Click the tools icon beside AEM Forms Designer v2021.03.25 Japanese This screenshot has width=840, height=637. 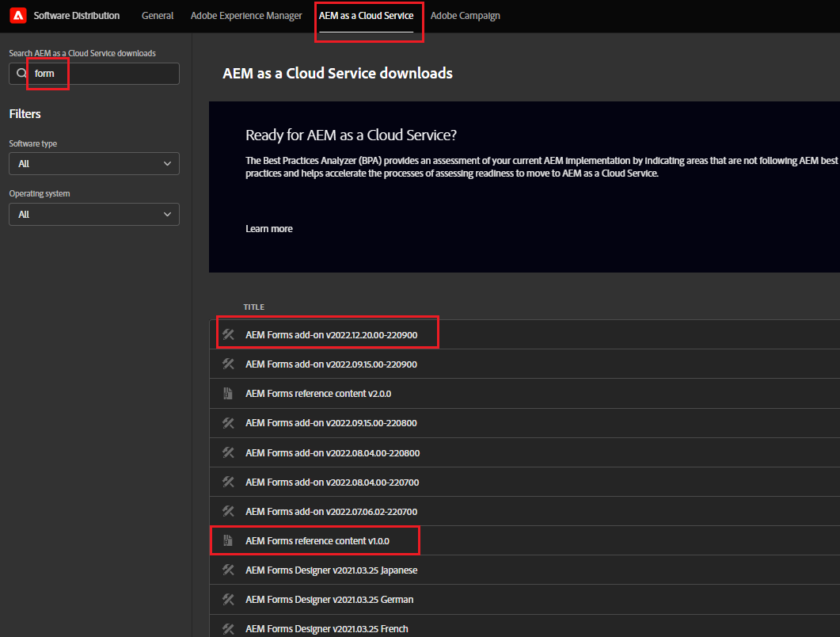coord(228,570)
